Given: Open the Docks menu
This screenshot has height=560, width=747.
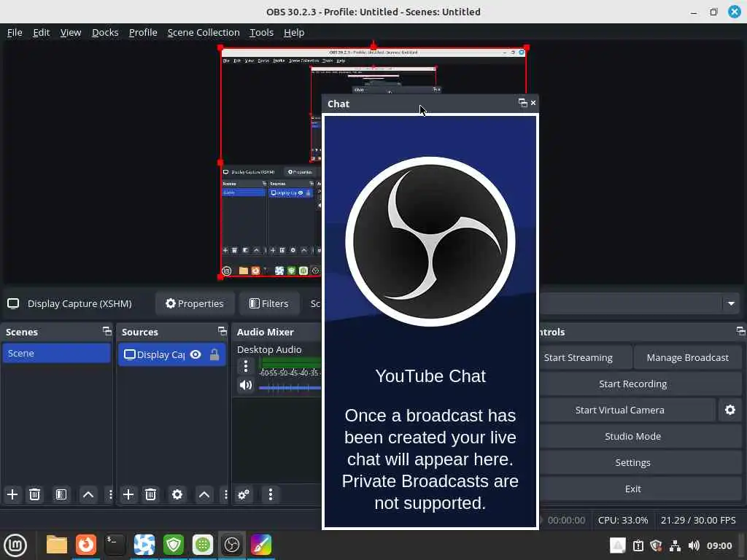Looking at the screenshot, I should [105, 32].
